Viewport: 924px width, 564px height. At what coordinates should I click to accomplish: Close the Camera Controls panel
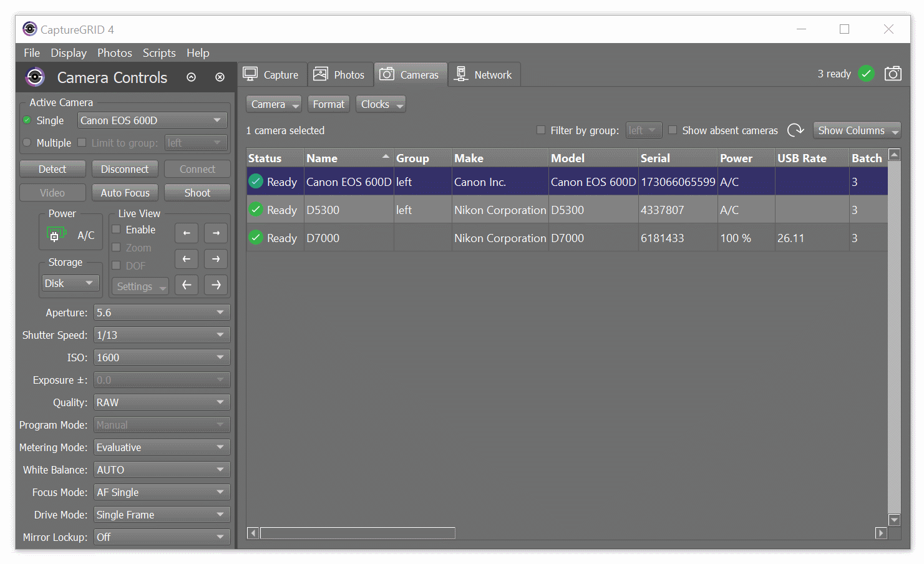(220, 77)
